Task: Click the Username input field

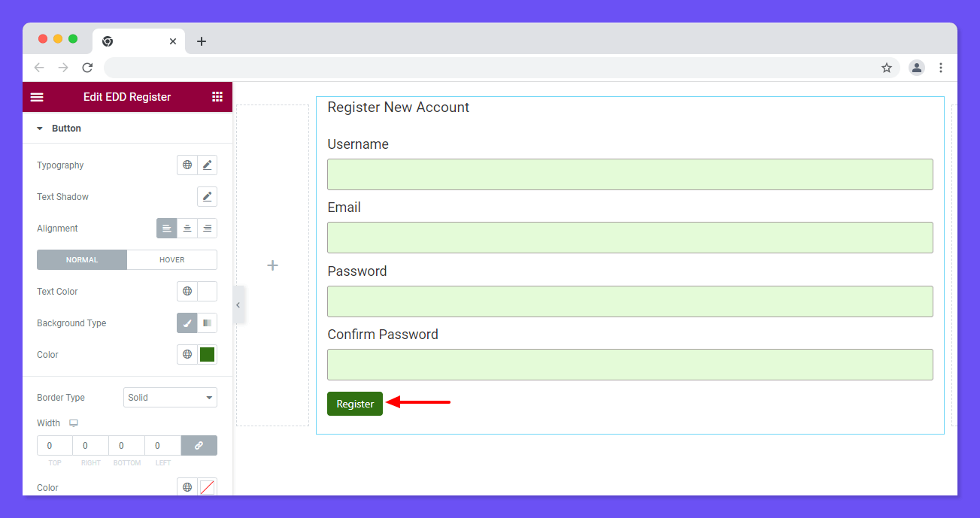Action: pos(630,174)
